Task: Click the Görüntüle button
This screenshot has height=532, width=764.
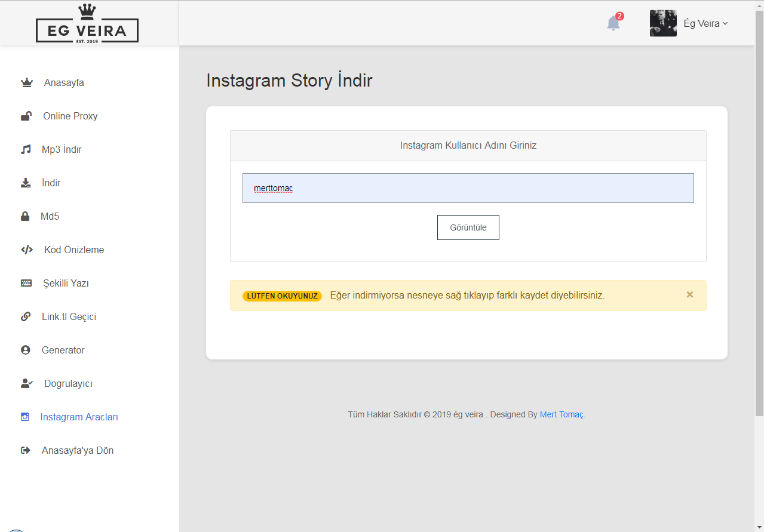Action: [x=468, y=227]
